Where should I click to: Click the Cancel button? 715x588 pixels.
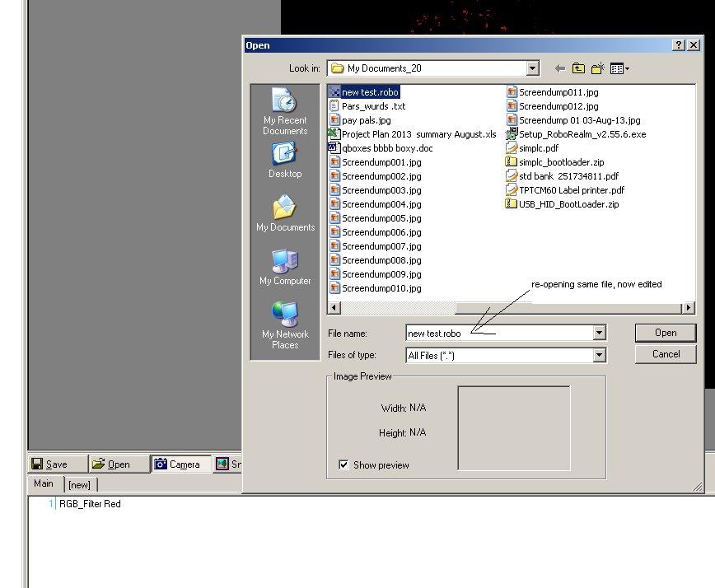(665, 354)
